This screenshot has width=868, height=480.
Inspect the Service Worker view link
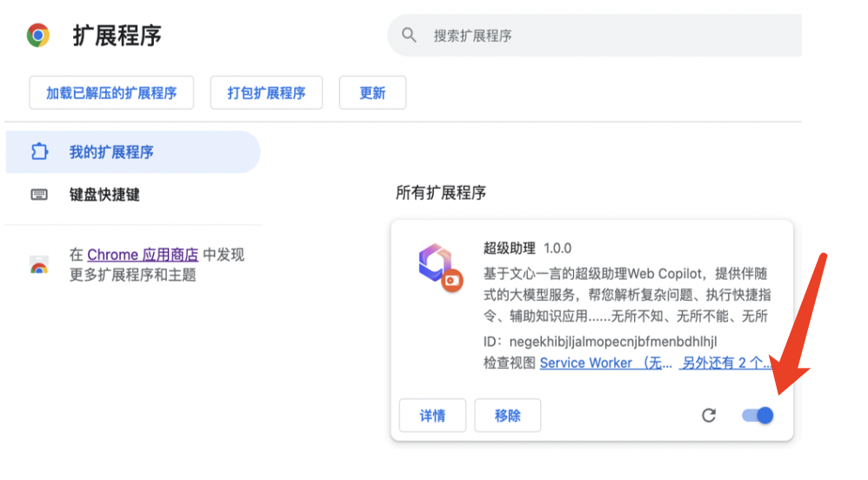605,363
